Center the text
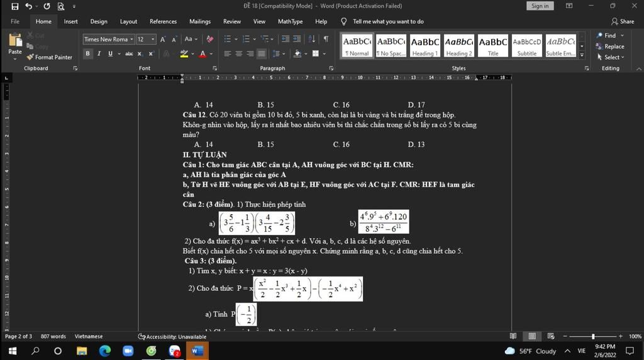This screenshot has height=360, width=644. tap(238, 54)
